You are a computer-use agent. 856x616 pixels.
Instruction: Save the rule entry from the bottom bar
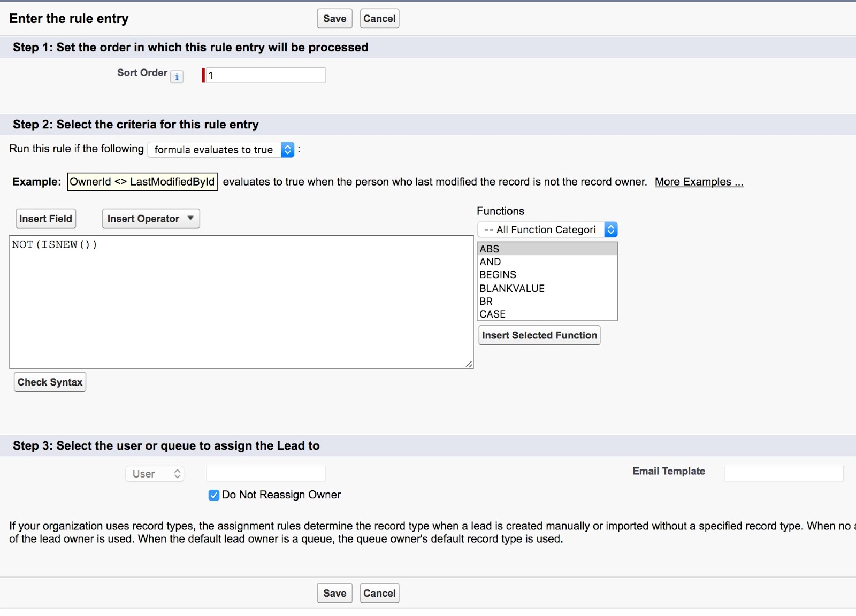click(334, 592)
